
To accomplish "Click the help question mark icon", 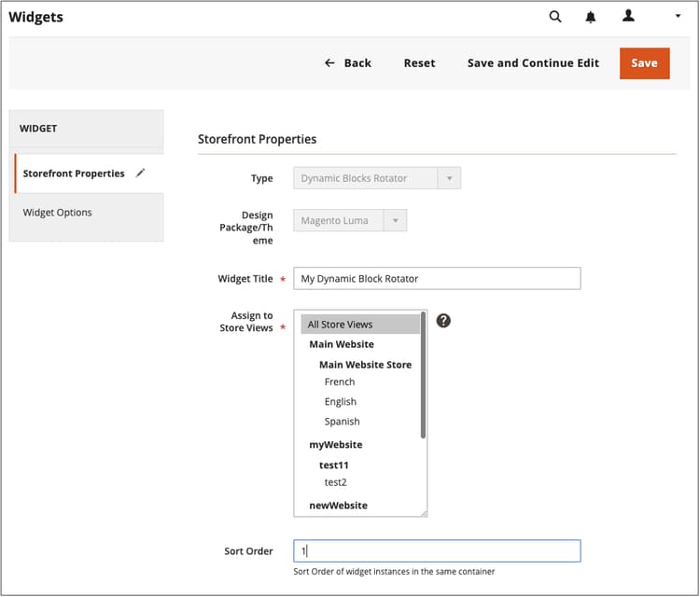I will coord(443,321).
